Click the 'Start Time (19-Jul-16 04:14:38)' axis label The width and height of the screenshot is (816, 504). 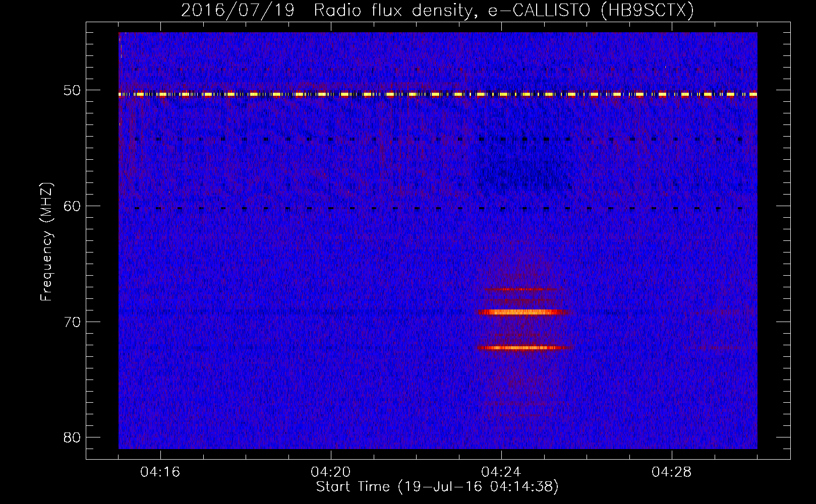click(x=437, y=487)
